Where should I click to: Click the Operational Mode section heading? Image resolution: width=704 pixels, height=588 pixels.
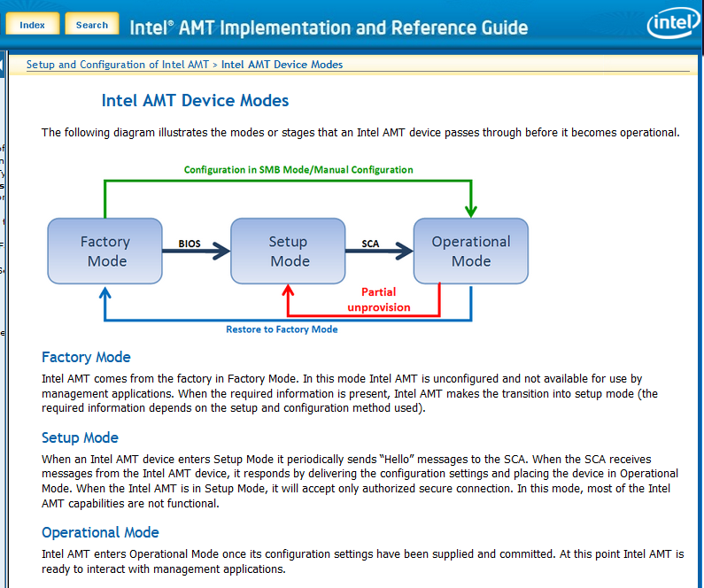point(100,532)
